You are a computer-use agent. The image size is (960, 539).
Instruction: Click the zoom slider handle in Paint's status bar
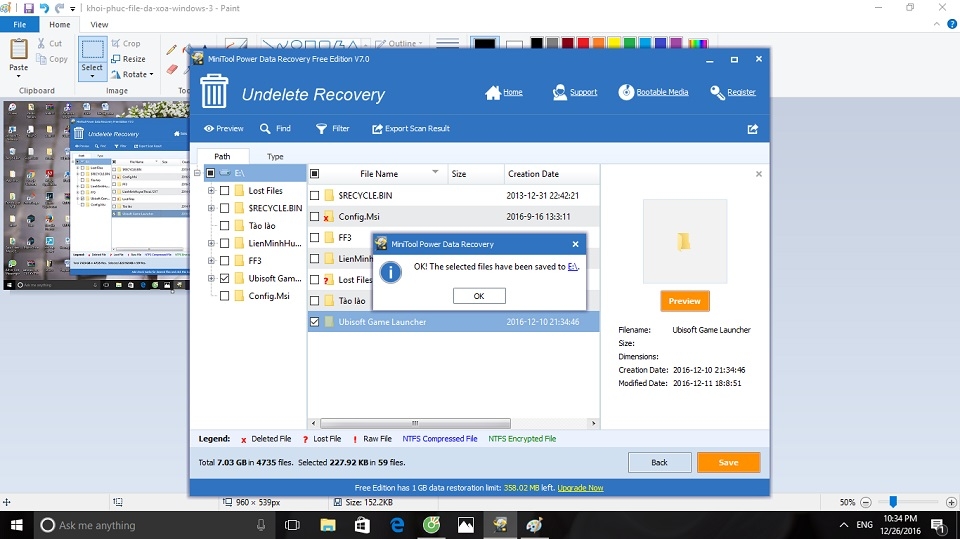coord(893,502)
